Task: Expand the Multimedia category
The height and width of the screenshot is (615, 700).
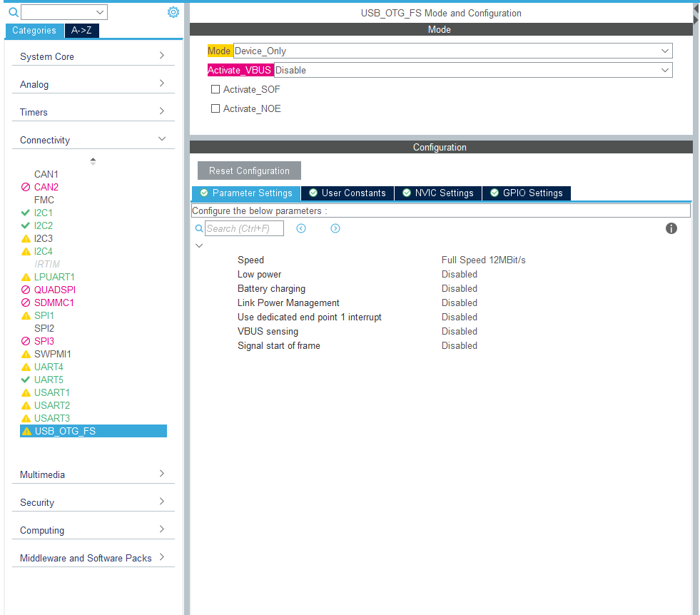Action: tap(93, 474)
